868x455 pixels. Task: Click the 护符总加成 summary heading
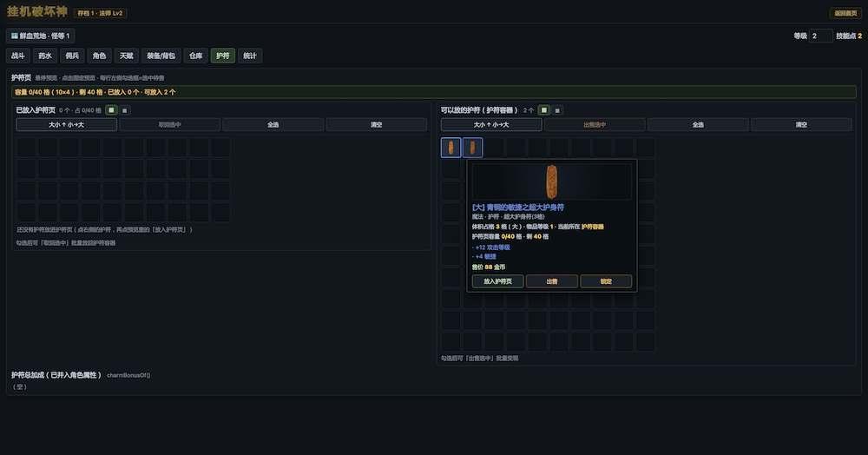pyautogui.click(x=56, y=375)
